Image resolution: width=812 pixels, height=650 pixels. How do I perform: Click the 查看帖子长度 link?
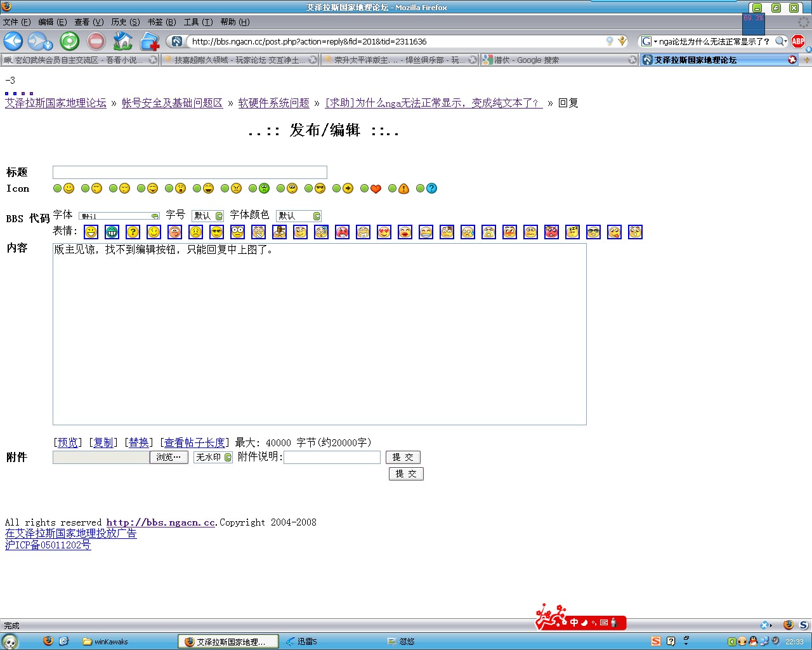(x=195, y=442)
